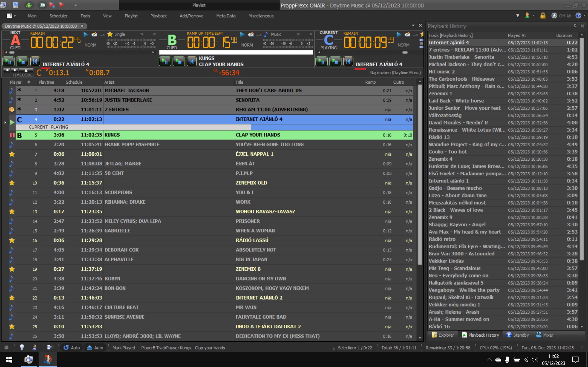Image resolution: width=588 pixels, height=367 pixels.
Task: Click Player C rewind-to-start button
Action: tap(348, 61)
